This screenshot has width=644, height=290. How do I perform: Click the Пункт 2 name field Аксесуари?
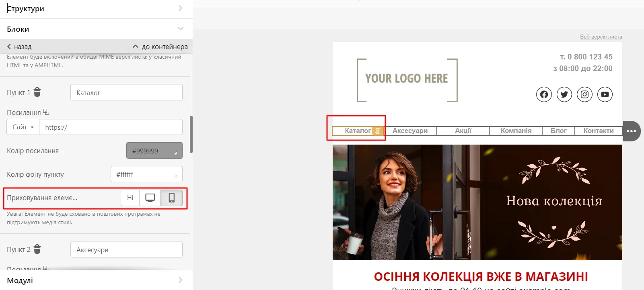tap(126, 249)
